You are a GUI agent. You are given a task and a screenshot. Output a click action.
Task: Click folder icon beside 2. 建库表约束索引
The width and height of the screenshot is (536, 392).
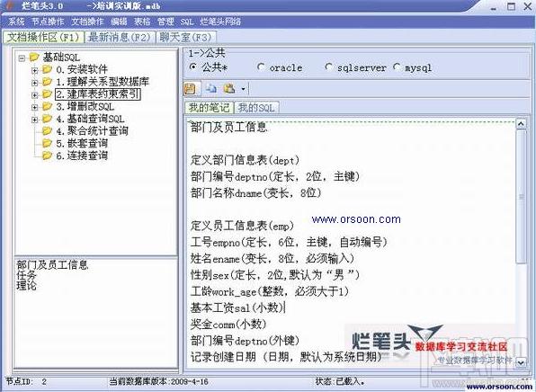[47, 94]
